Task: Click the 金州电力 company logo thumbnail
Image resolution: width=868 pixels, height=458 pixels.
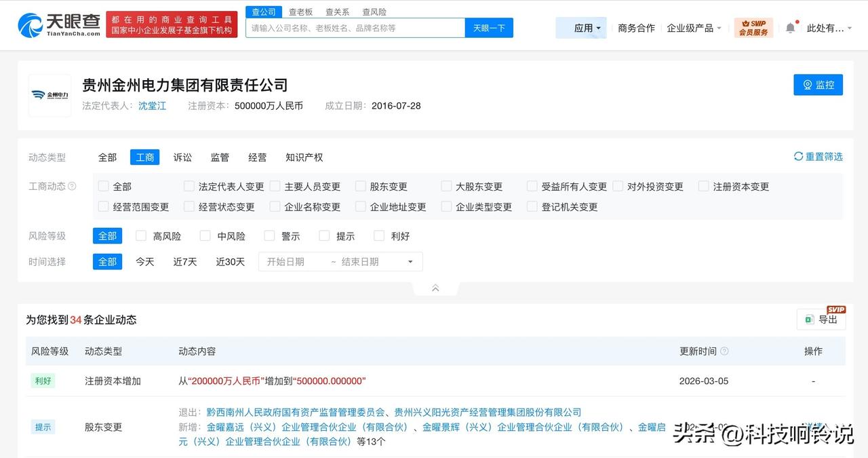Action: pos(50,96)
